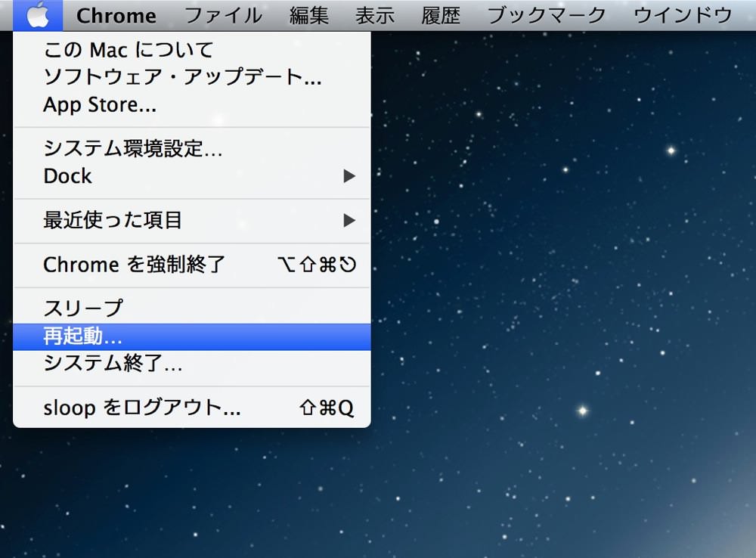Select この Mac について

pyautogui.click(x=192, y=50)
